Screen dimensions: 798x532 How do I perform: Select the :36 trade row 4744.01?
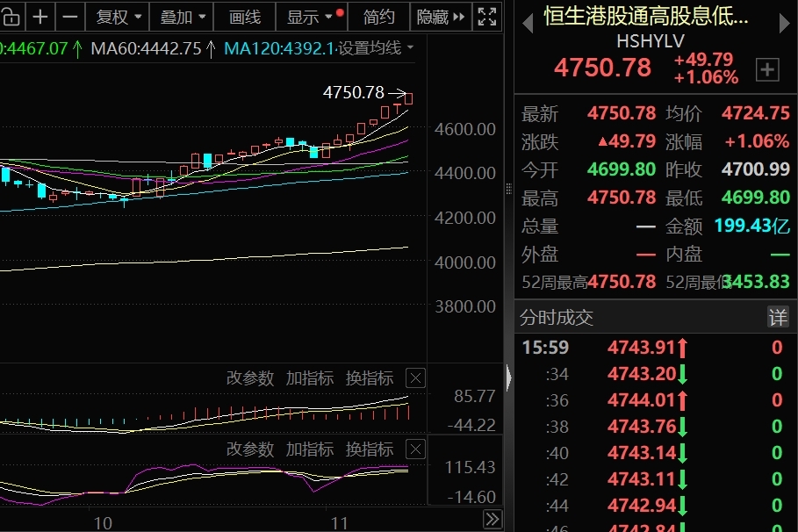pos(656,400)
